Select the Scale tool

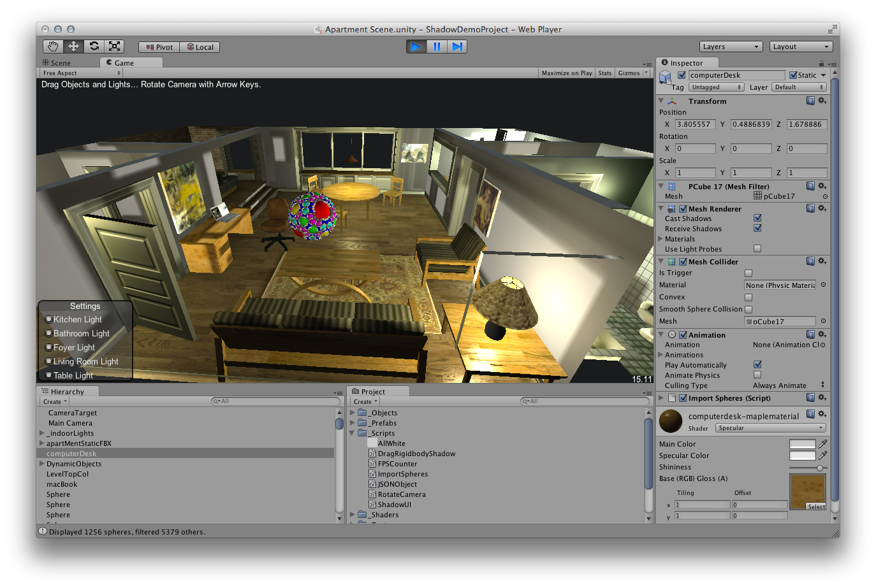click(x=115, y=47)
